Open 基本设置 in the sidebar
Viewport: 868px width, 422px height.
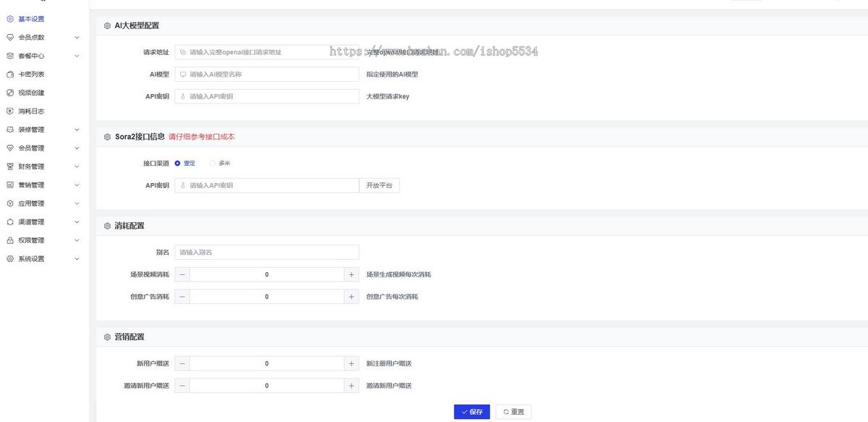pyautogui.click(x=31, y=19)
